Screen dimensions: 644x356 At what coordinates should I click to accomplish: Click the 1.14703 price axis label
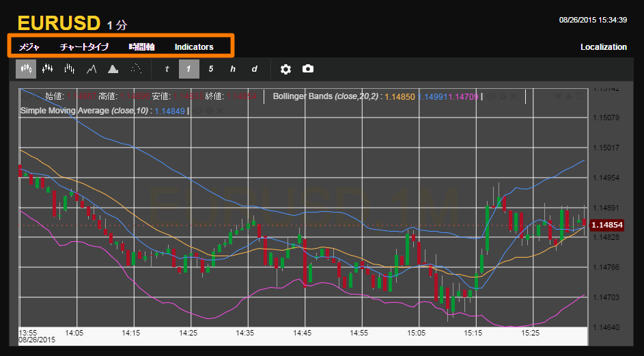[606, 297]
